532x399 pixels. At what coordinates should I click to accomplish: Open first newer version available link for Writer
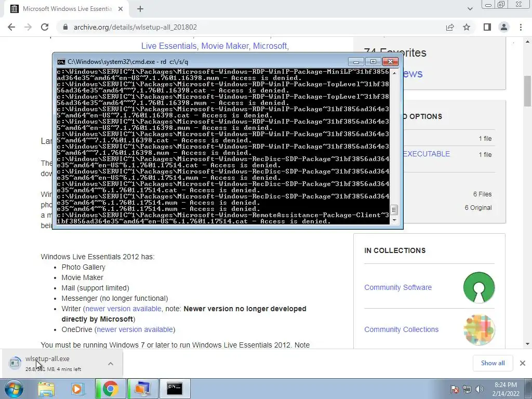coord(123,309)
